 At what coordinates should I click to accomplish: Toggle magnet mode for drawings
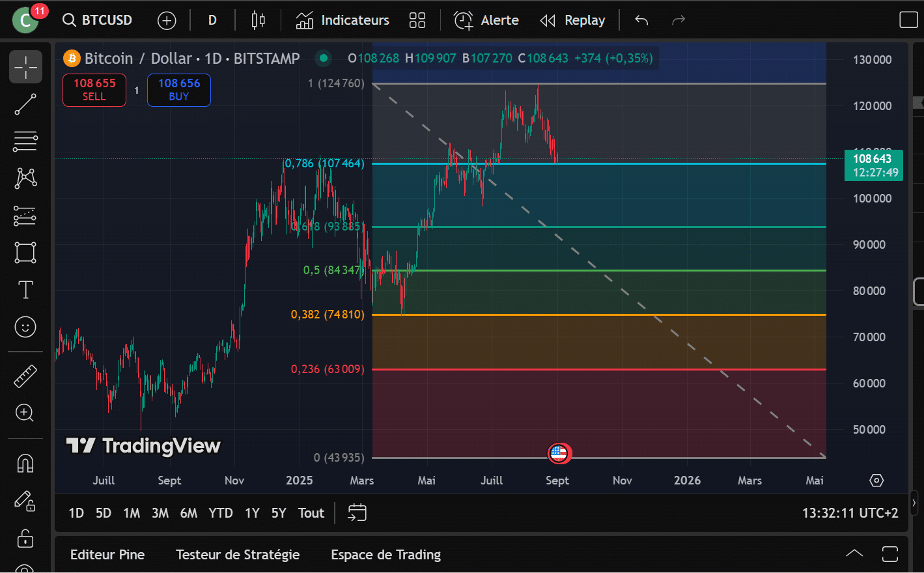(x=25, y=463)
